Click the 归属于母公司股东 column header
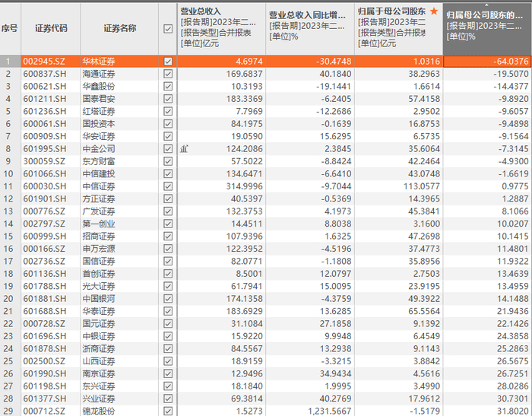This screenshot has height=416, width=532. [399, 29]
